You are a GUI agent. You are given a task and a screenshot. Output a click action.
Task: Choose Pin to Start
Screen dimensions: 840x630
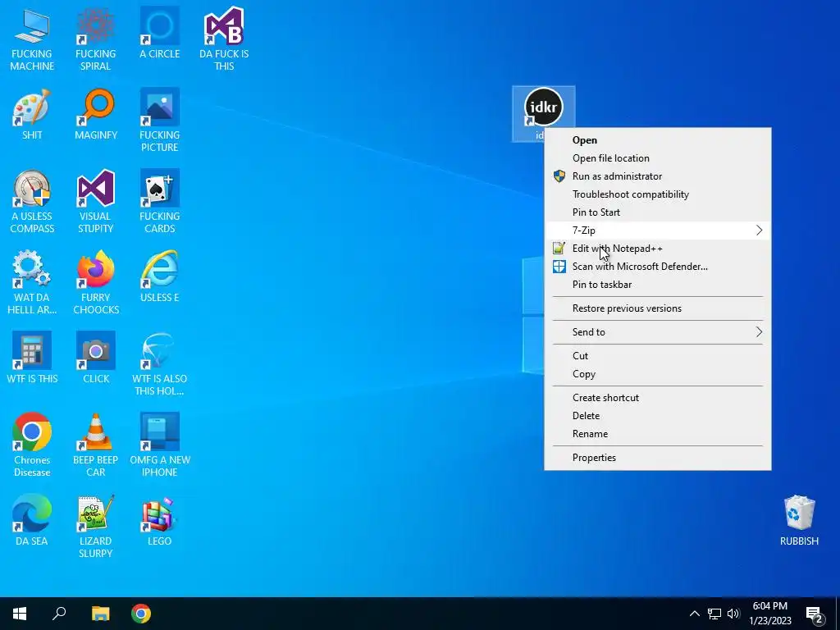658,212
